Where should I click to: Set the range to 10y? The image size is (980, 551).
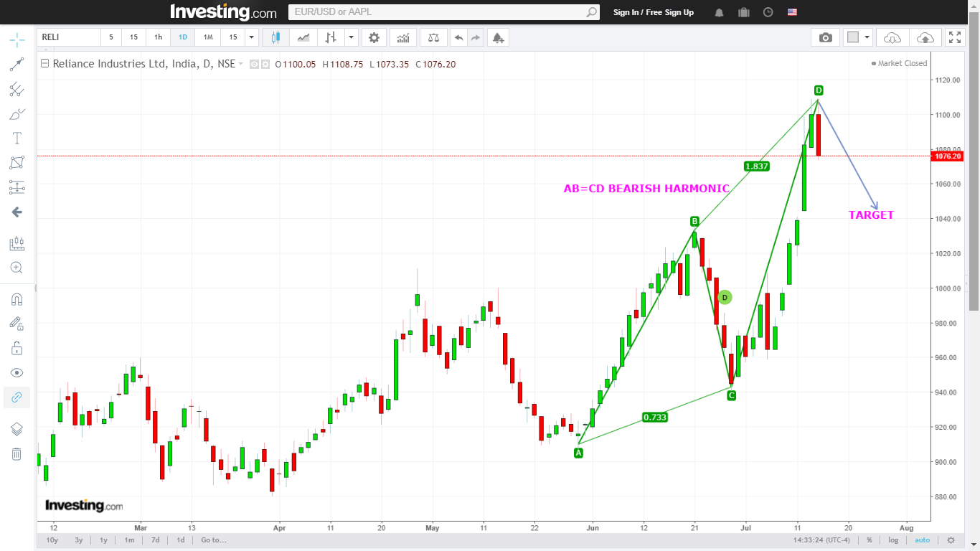(52, 540)
